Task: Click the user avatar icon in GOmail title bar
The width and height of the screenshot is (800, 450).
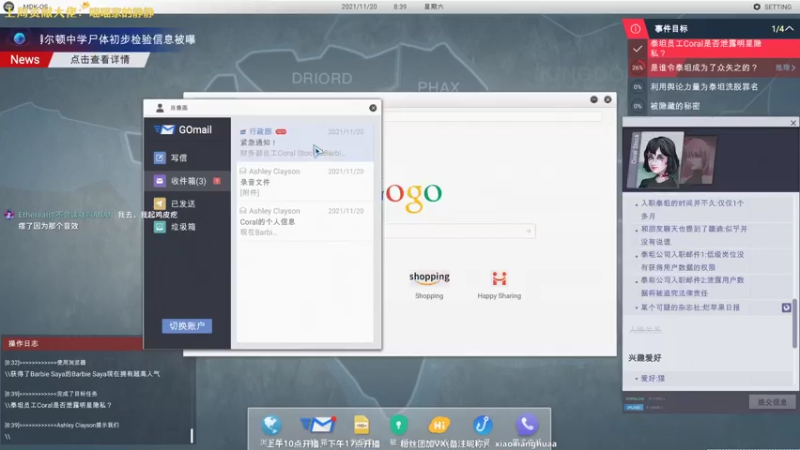Action: (x=160, y=108)
